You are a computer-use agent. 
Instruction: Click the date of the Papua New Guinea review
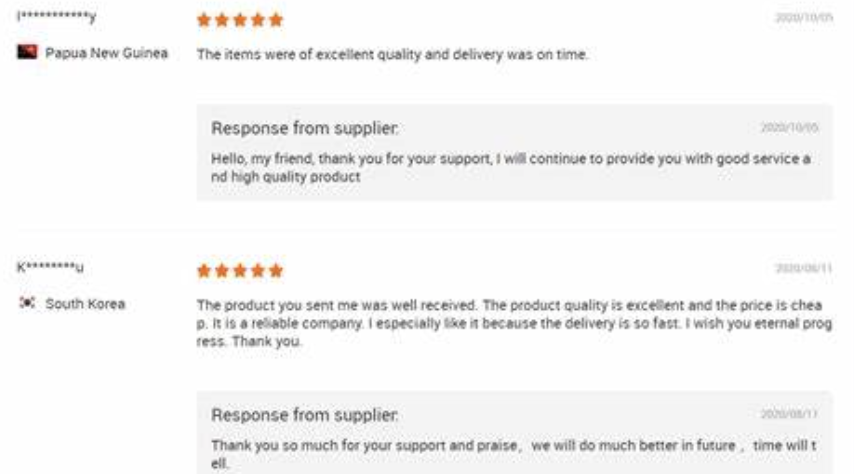point(804,18)
